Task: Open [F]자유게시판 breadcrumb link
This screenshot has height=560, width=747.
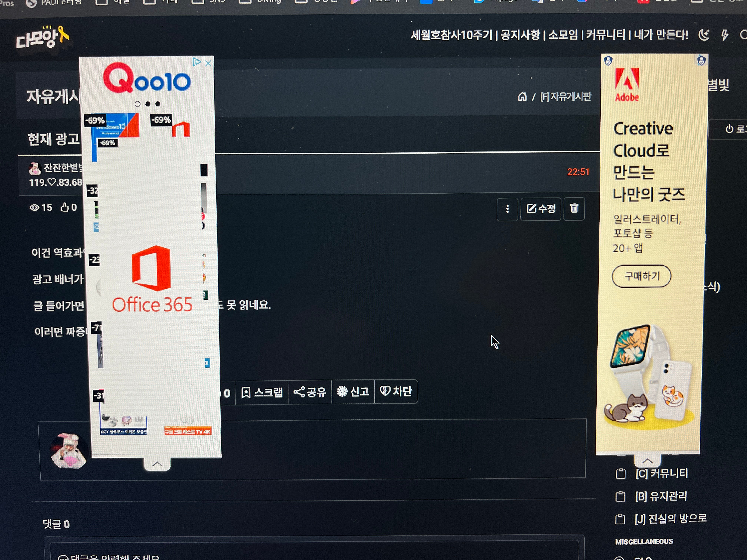Action: tap(566, 97)
